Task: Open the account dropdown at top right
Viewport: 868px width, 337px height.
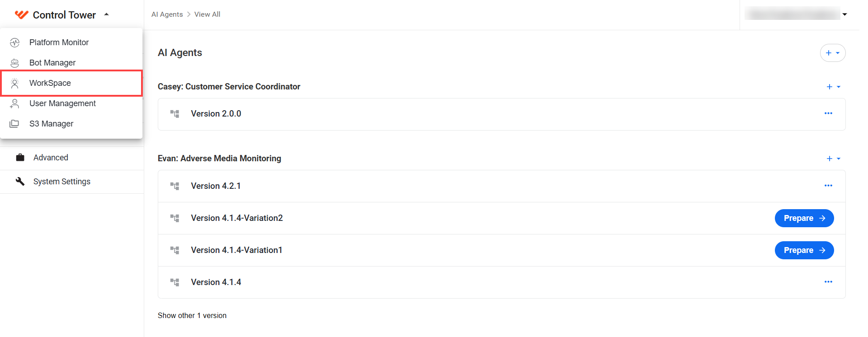Action: (844, 14)
